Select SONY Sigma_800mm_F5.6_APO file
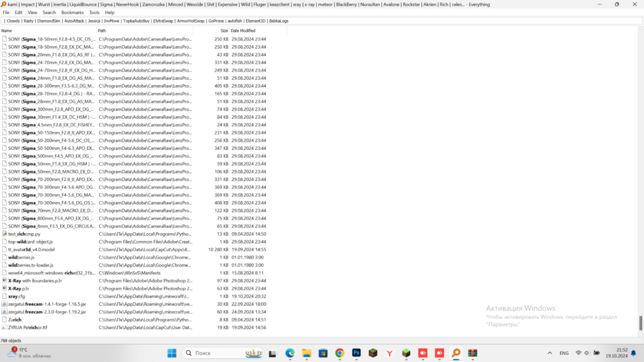 (52, 218)
